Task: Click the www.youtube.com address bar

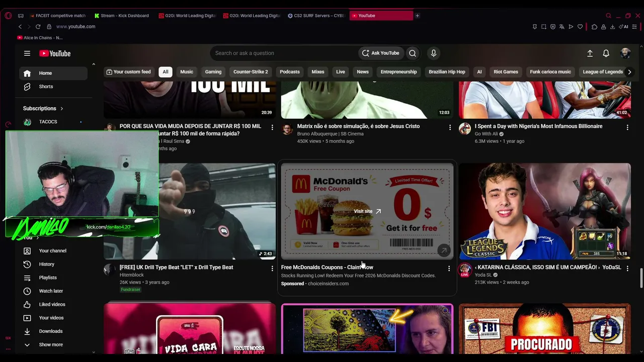Action: (x=75, y=27)
